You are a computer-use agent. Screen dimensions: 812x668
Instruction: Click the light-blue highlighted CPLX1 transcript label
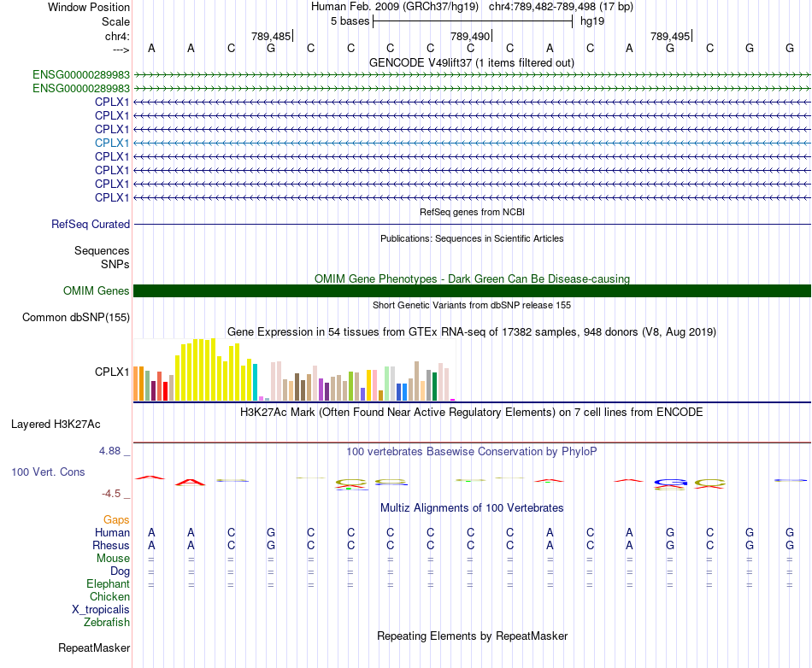112,143
